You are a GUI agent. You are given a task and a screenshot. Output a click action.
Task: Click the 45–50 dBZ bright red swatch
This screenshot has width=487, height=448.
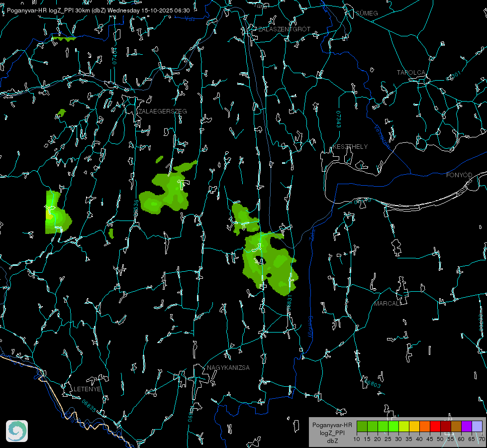(x=435, y=426)
